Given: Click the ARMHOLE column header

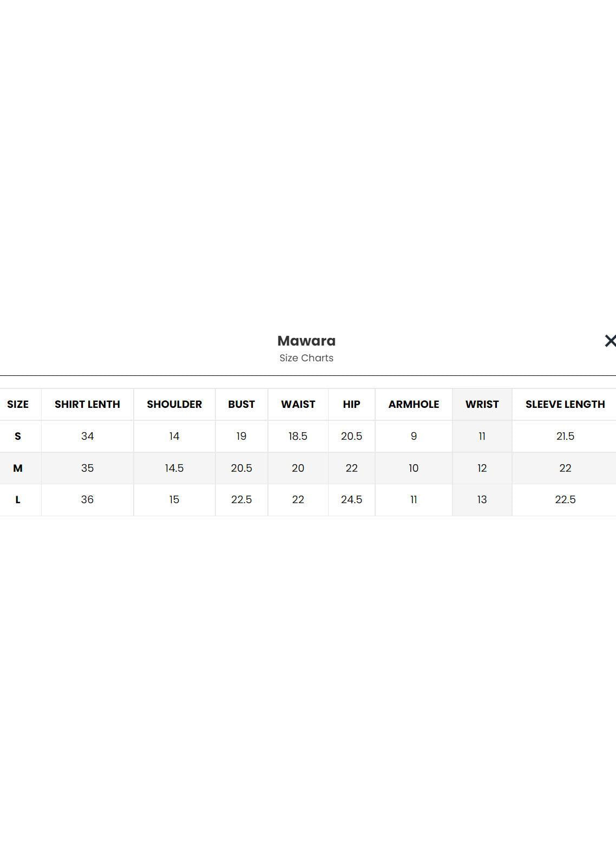Looking at the screenshot, I should (x=414, y=404).
